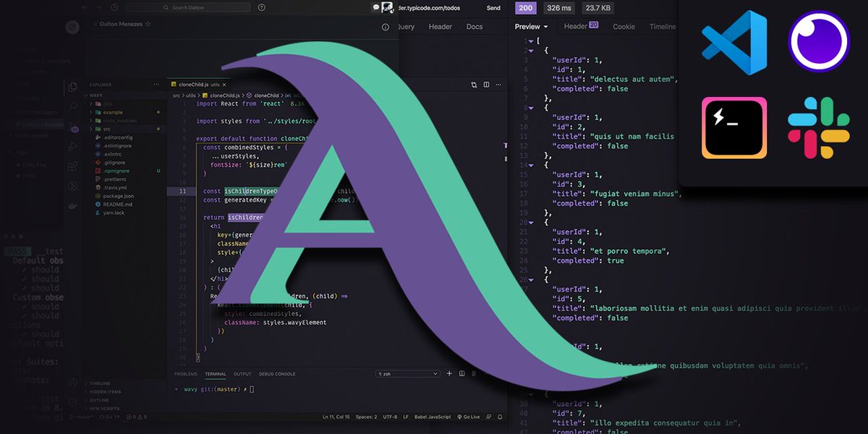This screenshot has width=868, height=434.
Task: Add a new terminal with the plus icon
Action: point(450,373)
